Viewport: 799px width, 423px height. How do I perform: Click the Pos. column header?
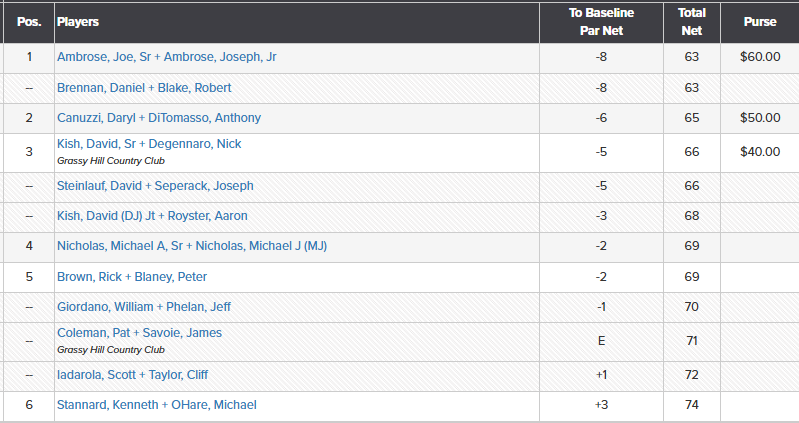[29, 21]
